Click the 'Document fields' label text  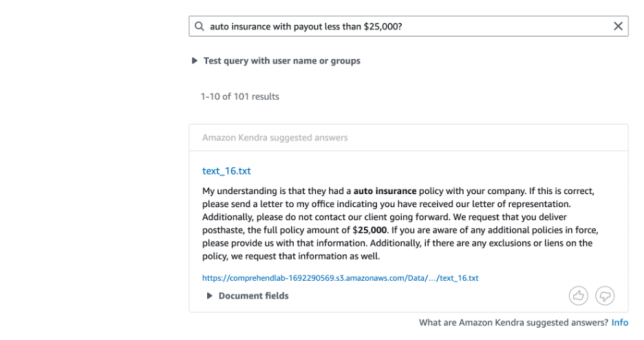point(253,296)
